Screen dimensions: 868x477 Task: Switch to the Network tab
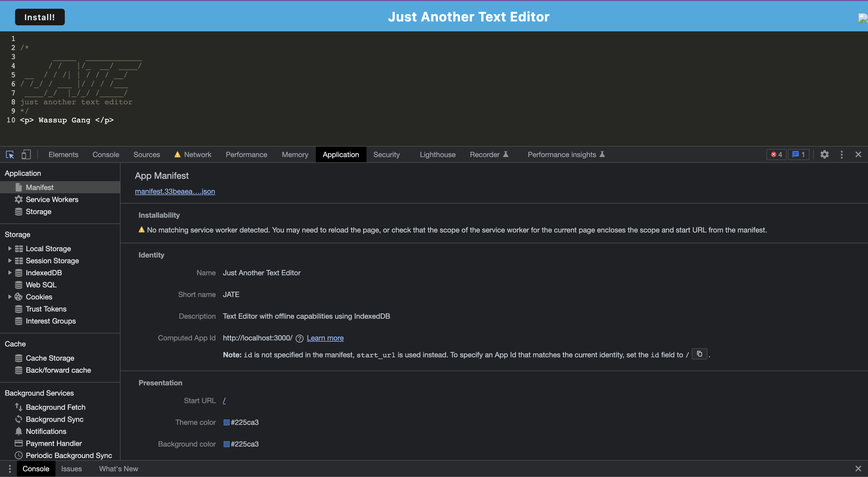click(197, 155)
